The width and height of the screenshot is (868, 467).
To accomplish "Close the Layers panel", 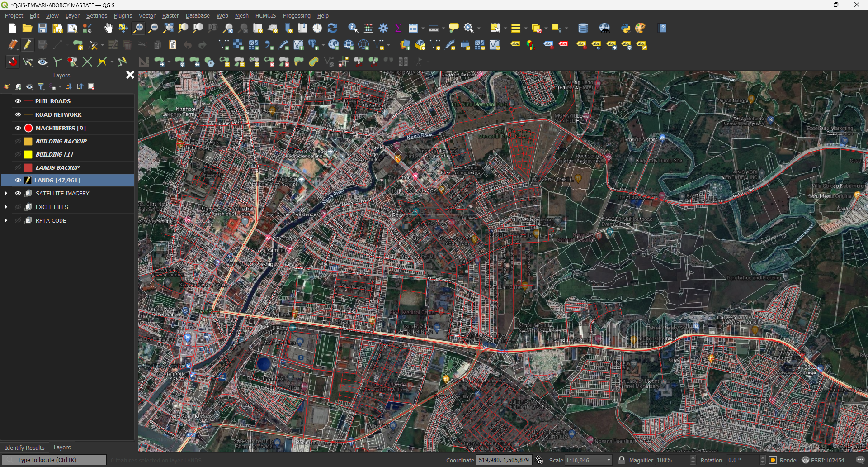I will click(130, 75).
